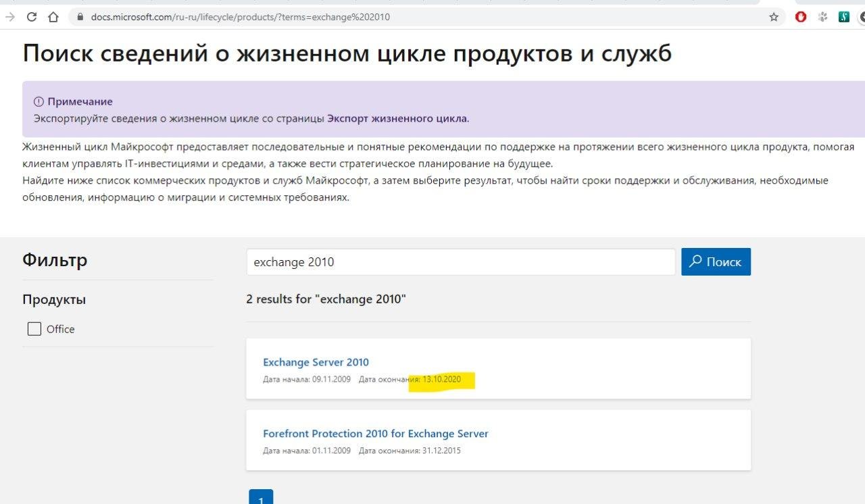Viewport: 865px width, 504px height.
Task: Click pagination page 1 button
Action: pyautogui.click(x=261, y=497)
